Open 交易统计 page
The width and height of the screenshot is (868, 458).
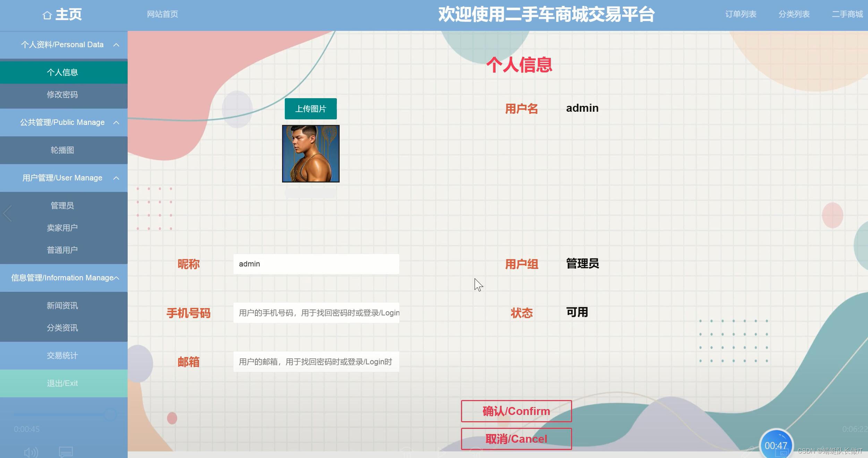click(62, 356)
